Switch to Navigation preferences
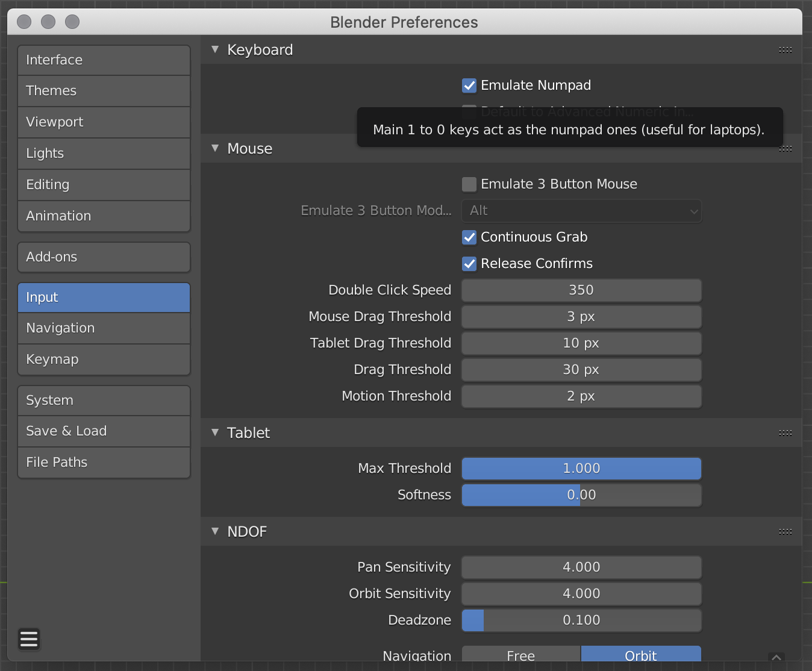 [104, 328]
